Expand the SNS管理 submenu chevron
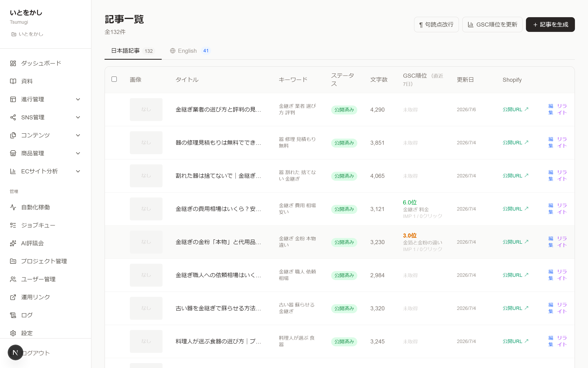This screenshot has height=368, width=588. click(78, 117)
